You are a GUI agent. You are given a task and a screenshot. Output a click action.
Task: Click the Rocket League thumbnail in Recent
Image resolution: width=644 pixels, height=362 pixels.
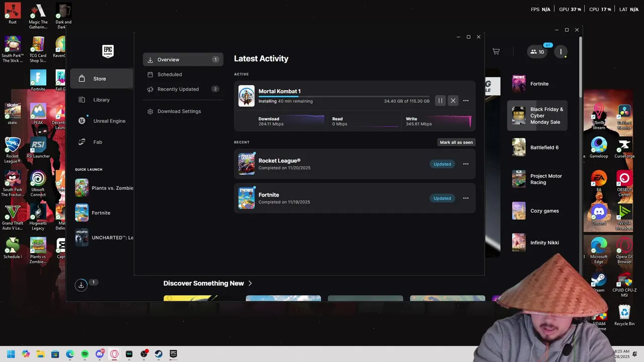coord(247,164)
